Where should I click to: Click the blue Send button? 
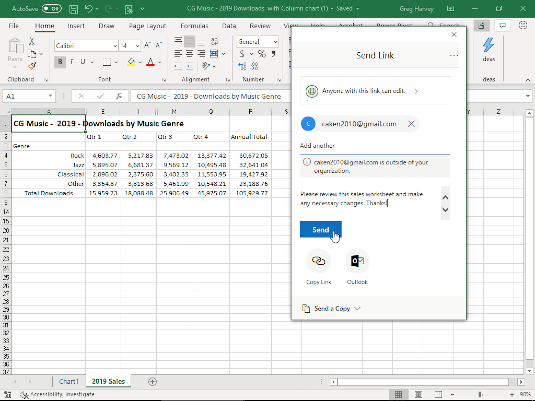tap(321, 230)
